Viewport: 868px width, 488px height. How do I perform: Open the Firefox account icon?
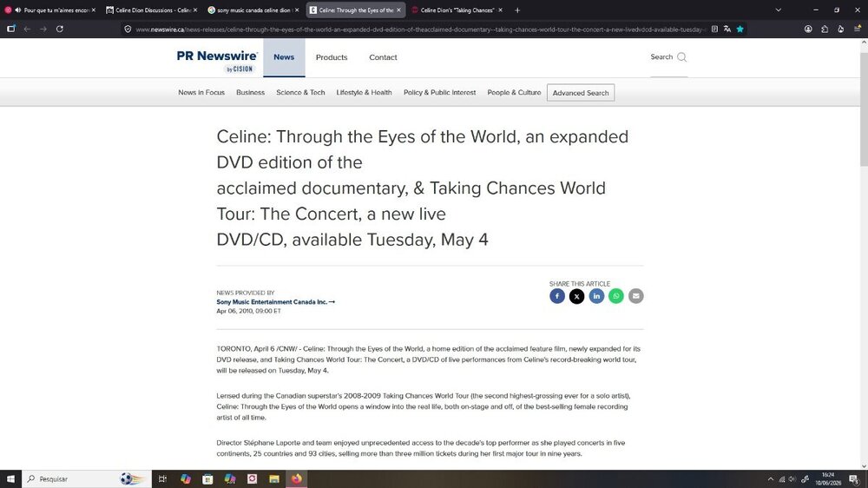point(808,29)
